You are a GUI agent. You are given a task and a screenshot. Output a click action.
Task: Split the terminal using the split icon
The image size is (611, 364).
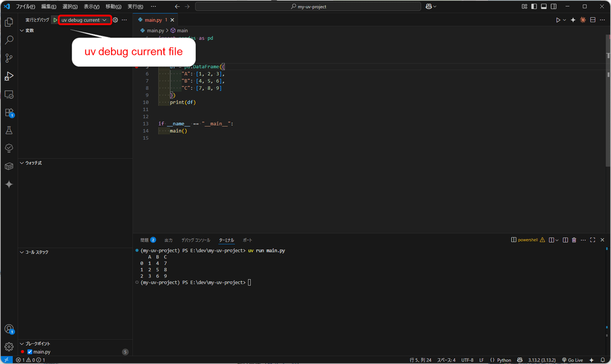click(565, 239)
